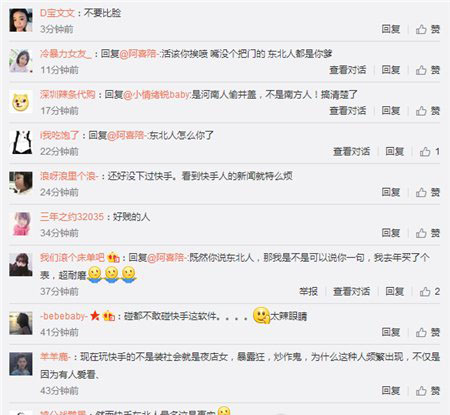The height and width of the screenshot is (415, 450).
Task: Click 回复 on -bebebaby- comment
Action: click(391, 332)
